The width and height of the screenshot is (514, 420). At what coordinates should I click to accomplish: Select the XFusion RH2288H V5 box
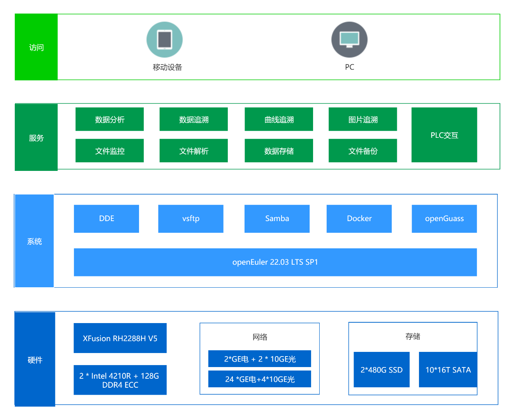[x=120, y=338]
